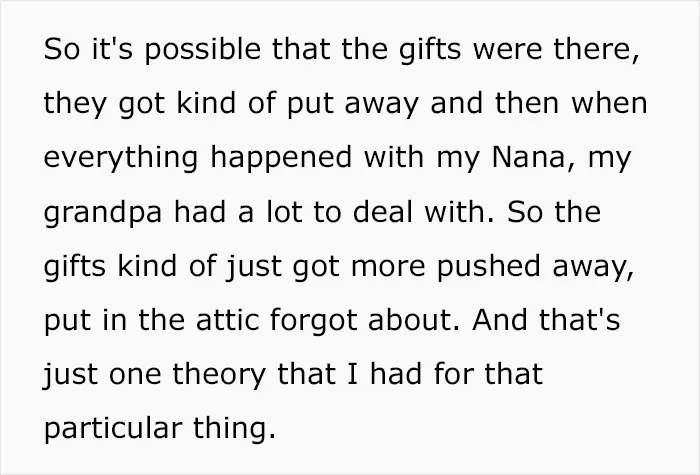Click the word 'thing.' ending the paragraph
Viewport: 700px width, 475px height.
tap(234, 429)
